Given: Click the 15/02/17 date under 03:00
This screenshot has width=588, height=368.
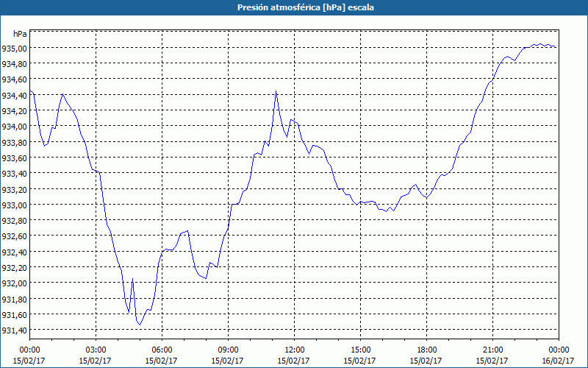Looking at the screenshot, I should (x=96, y=361).
